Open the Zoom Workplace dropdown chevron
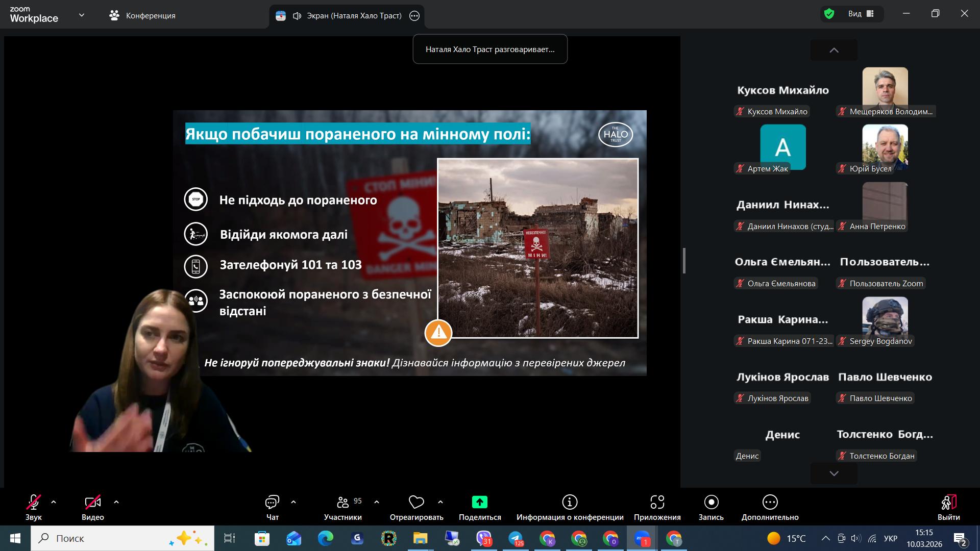Image resolution: width=980 pixels, height=551 pixels. pyautogui.click(x=82, y=15)
